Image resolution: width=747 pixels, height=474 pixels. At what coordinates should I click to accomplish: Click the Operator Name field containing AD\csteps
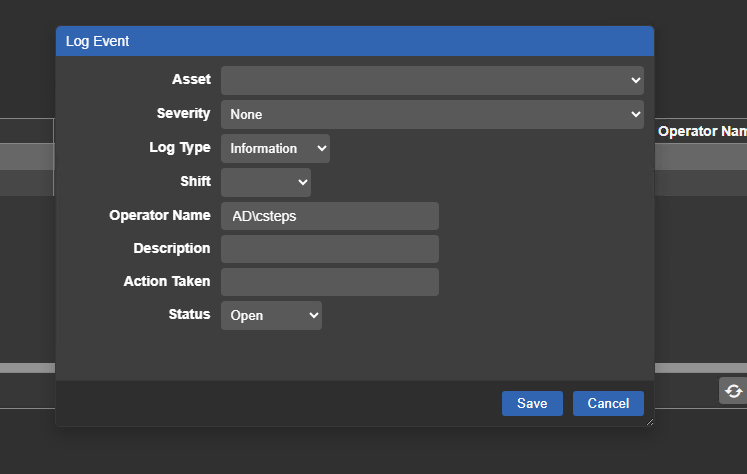click(329, 216)
